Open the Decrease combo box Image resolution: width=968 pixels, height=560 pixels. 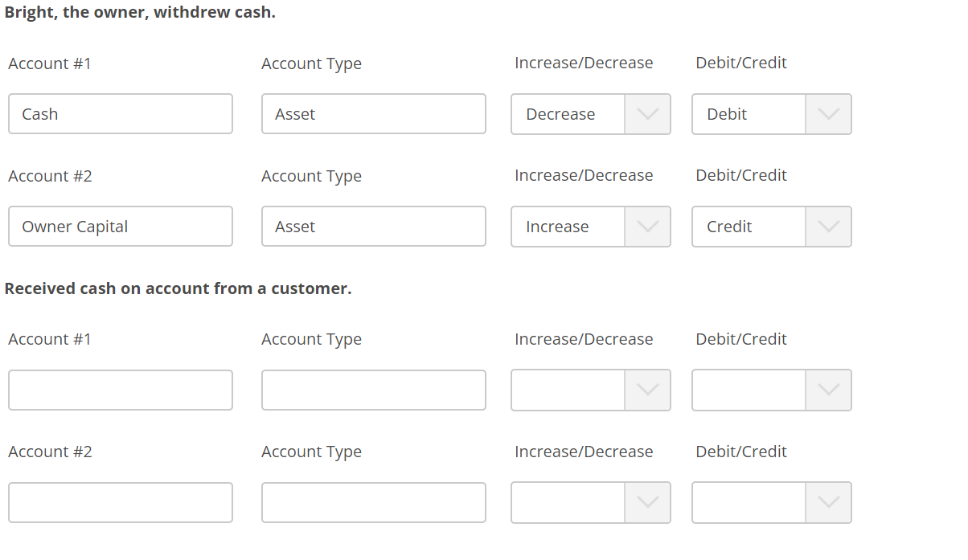point(567,114)
